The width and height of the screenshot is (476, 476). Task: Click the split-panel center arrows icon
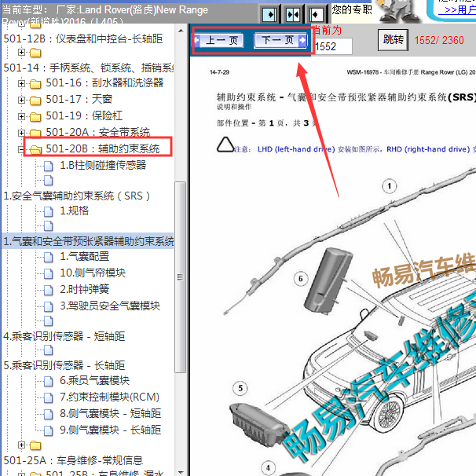pos(293,14)
